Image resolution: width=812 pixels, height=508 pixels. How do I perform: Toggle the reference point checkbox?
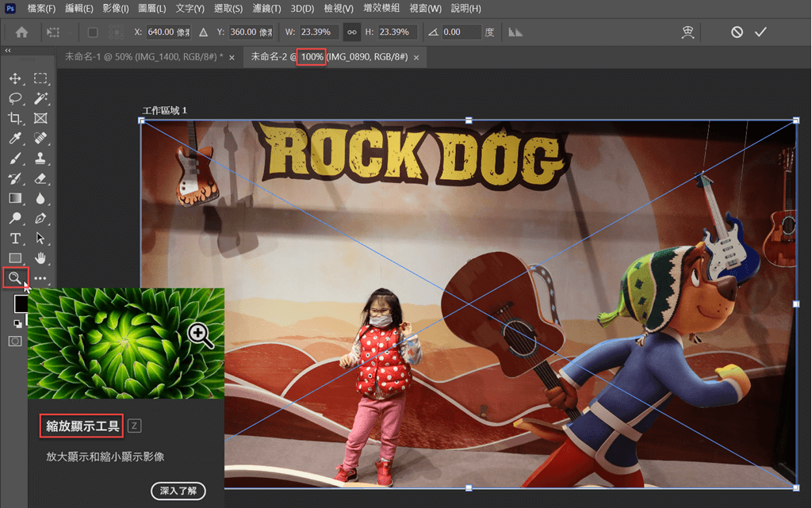(93, 32)
